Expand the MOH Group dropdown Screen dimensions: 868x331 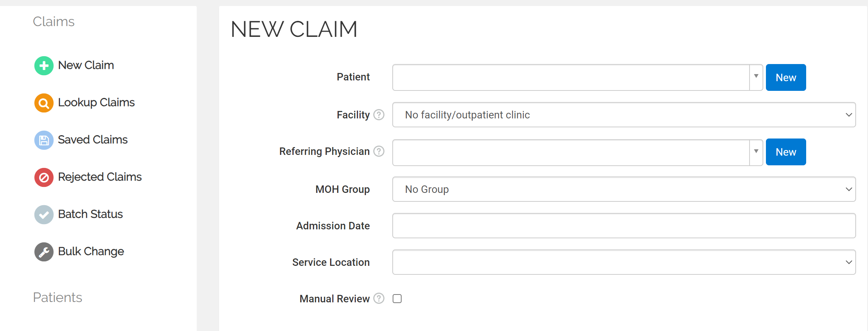[x=624, y=189]
